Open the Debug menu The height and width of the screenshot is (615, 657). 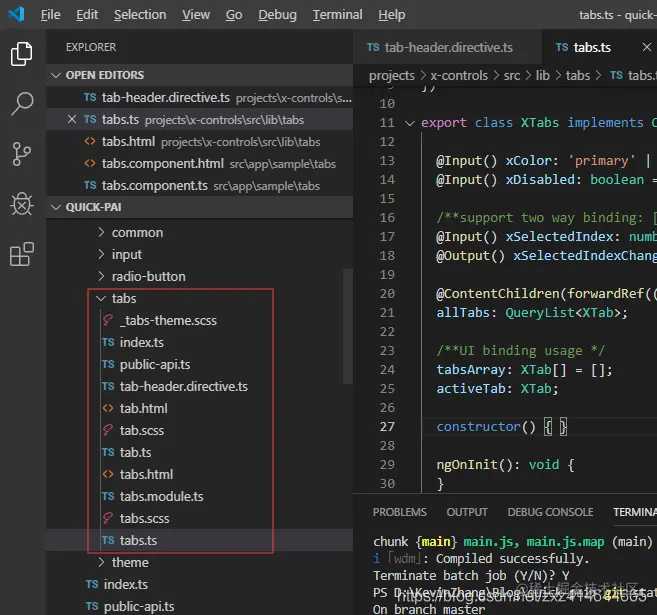277,15
